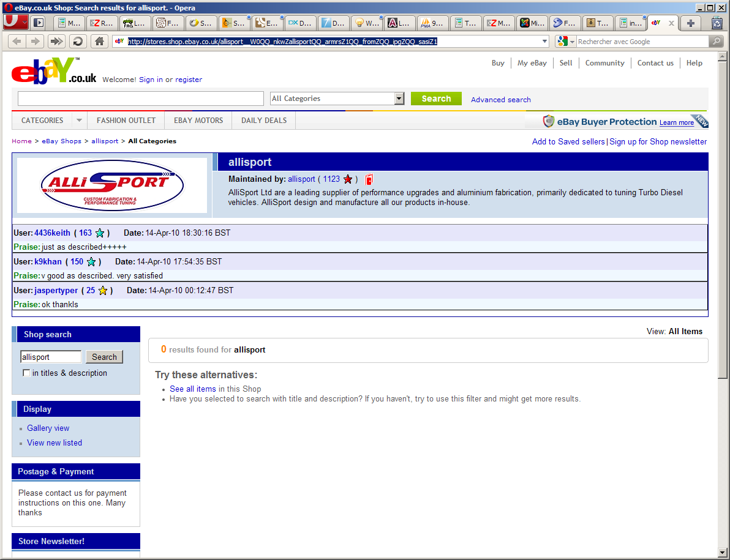Image resolution: width=730 pixels, height=560 pixels.
Task: Expand the All Categories dropdown
Action: (x=399, y=99)
